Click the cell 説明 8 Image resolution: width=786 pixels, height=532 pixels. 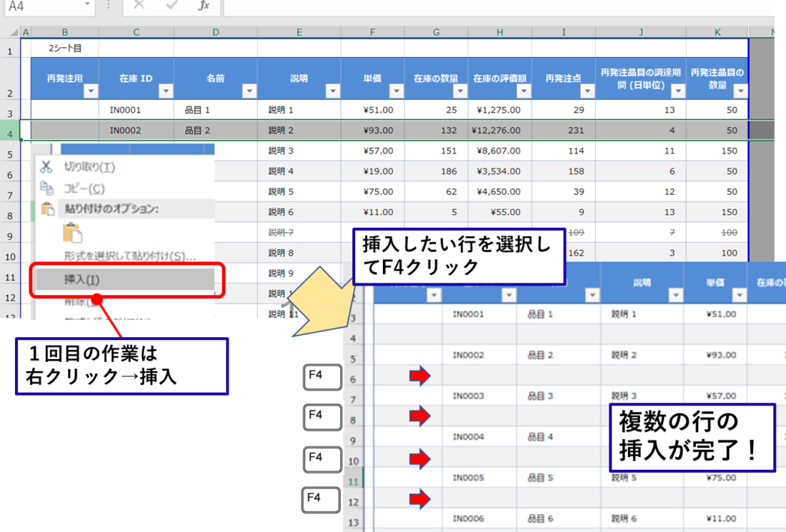coord(299,253)
